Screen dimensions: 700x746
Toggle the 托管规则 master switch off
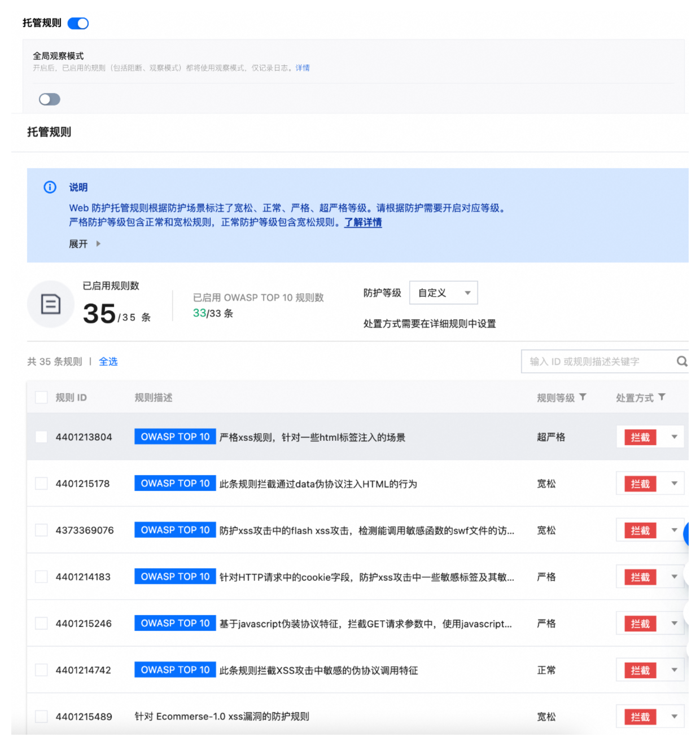coord(78,23)
